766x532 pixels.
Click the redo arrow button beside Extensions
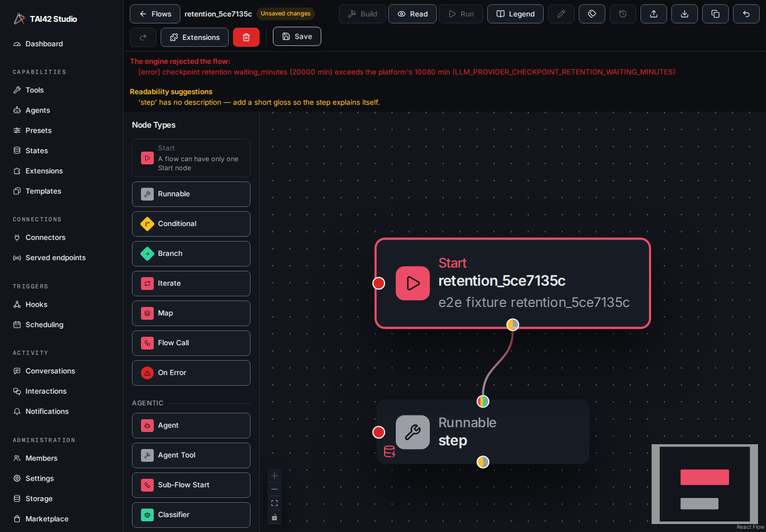click(143, 37)
